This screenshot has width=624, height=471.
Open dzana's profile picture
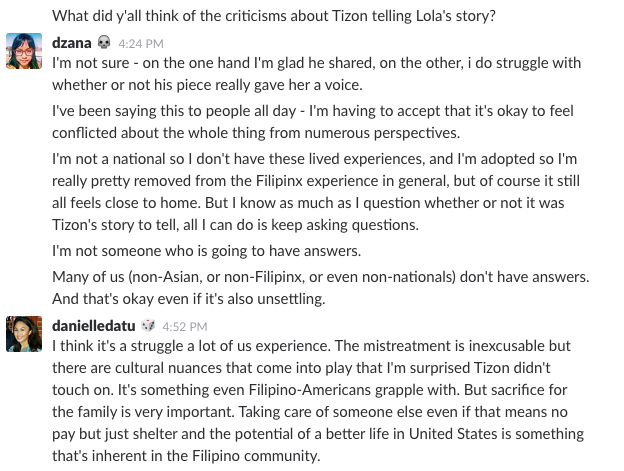pyautogui.click(x=24, y=51)
